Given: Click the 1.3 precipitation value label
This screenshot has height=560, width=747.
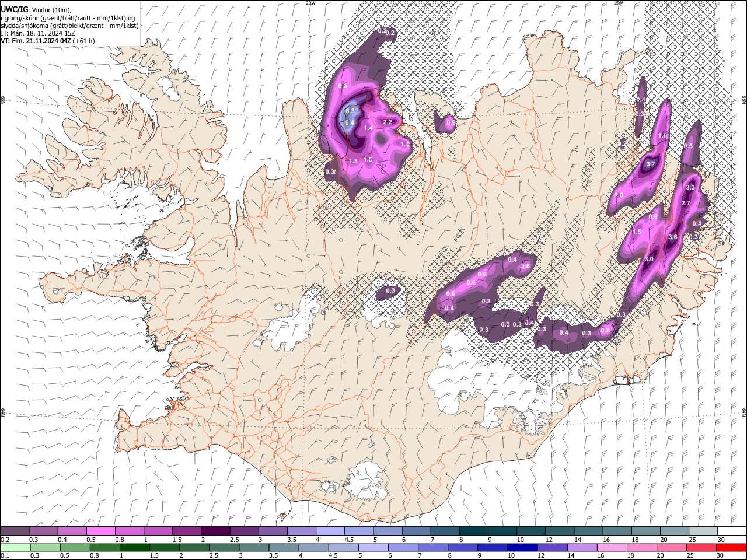Looking at the screenshot, I should (352, 161).
